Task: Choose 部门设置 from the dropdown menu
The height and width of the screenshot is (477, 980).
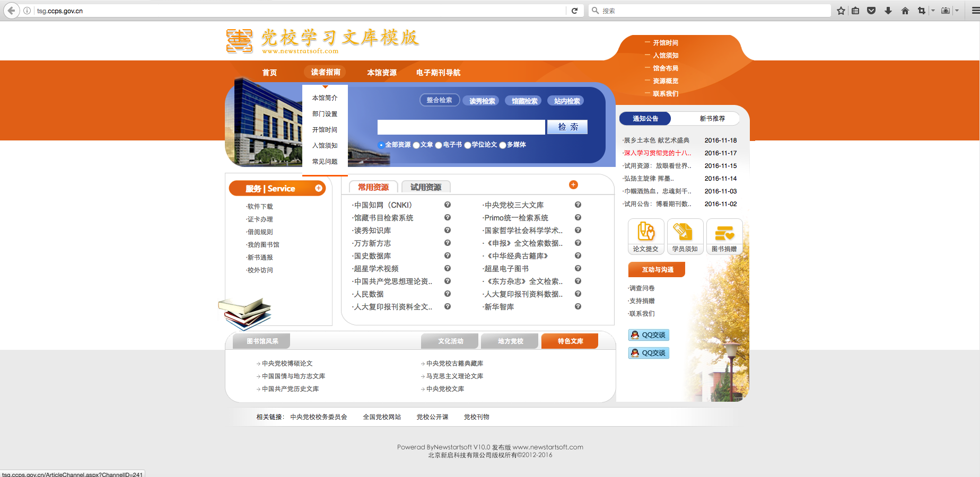Action: [x=325, y=114]
